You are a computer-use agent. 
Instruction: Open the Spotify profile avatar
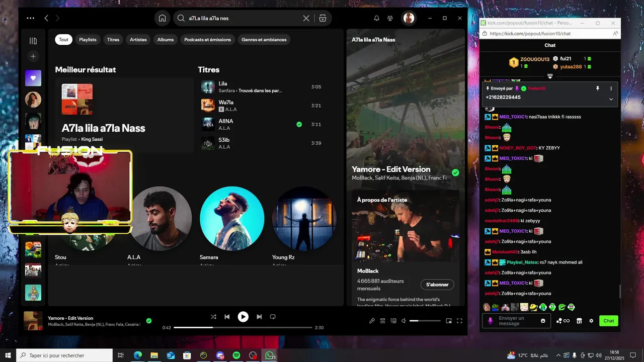409,18
